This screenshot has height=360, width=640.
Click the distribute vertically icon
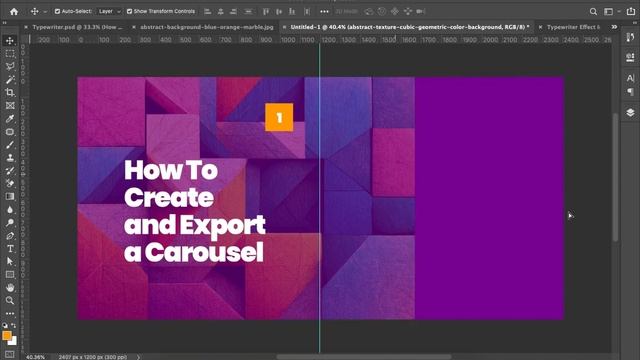pos(248,11)
